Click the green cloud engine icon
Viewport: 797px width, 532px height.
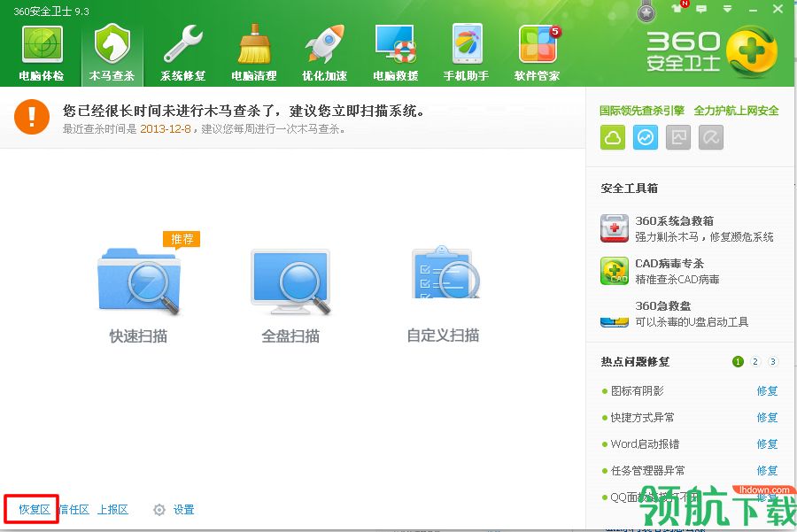point(613,137)
